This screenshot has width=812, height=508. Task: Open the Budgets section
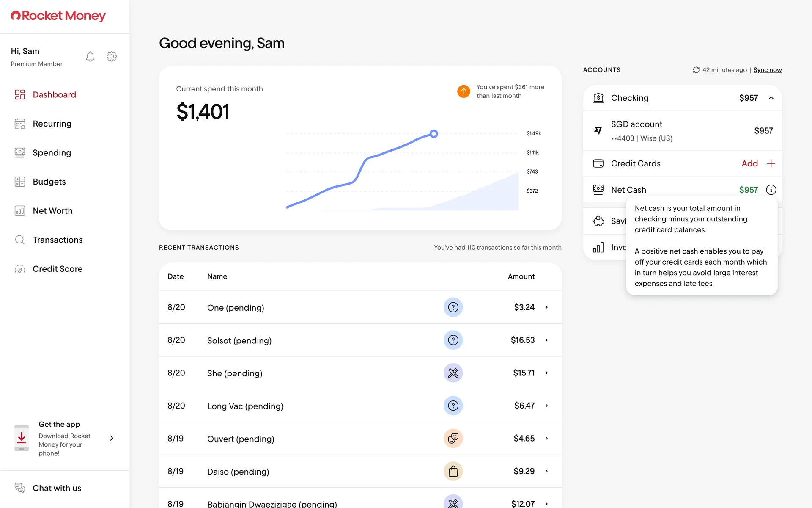(x=49, y=182)
